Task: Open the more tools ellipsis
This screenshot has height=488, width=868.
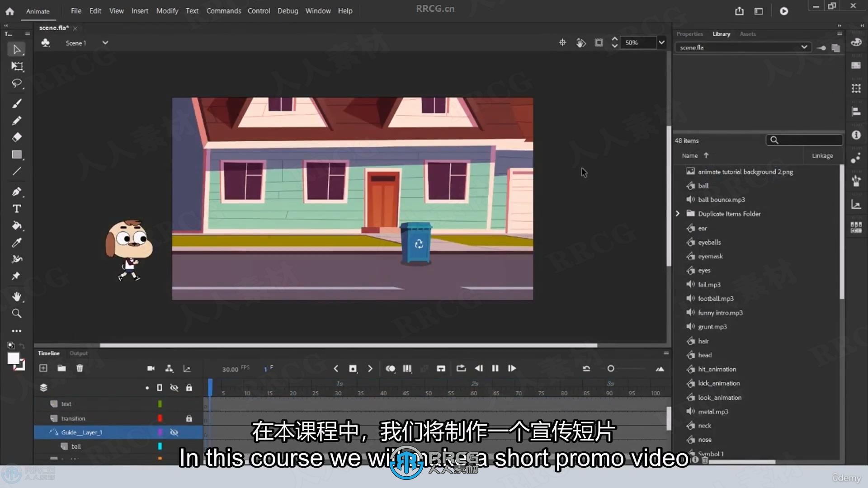Action: point(17,331)
